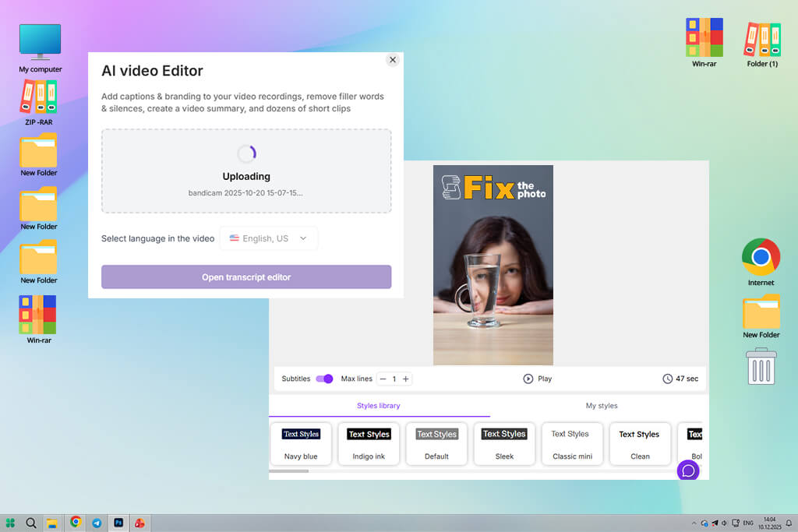Screen dimensions: 798x532
Task: Open File Explorer from the taskbar
Action: coord(52,523)
